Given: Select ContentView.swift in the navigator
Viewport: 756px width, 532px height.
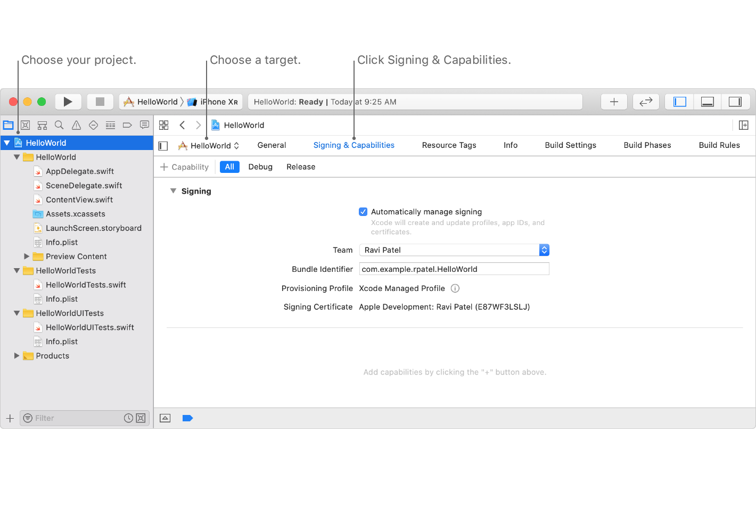Looking at the screenshot, I should pyautogui.click(x=79, y=200).
